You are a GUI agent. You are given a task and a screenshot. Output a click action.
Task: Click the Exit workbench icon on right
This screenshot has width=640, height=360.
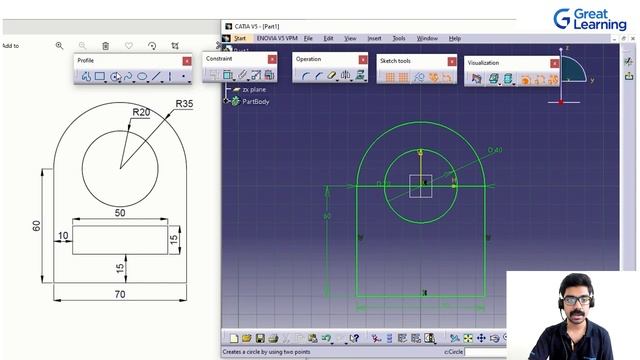[629, 76]
